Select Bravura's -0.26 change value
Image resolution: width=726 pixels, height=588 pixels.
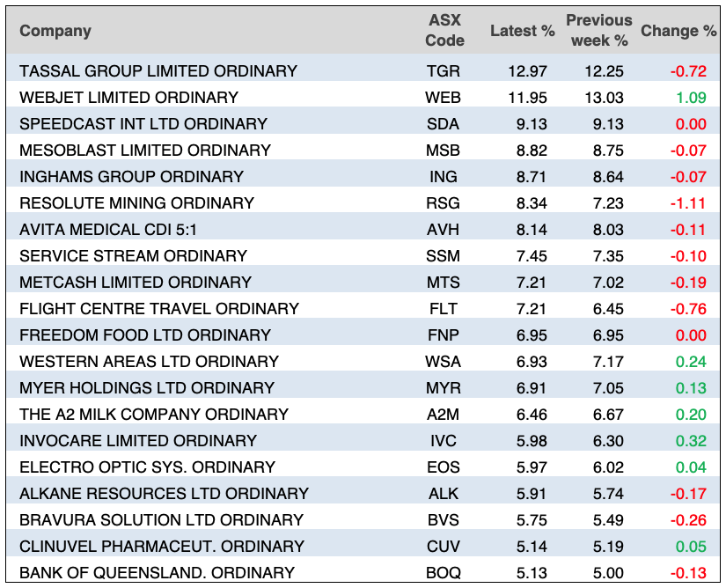[x=688, y=520]
